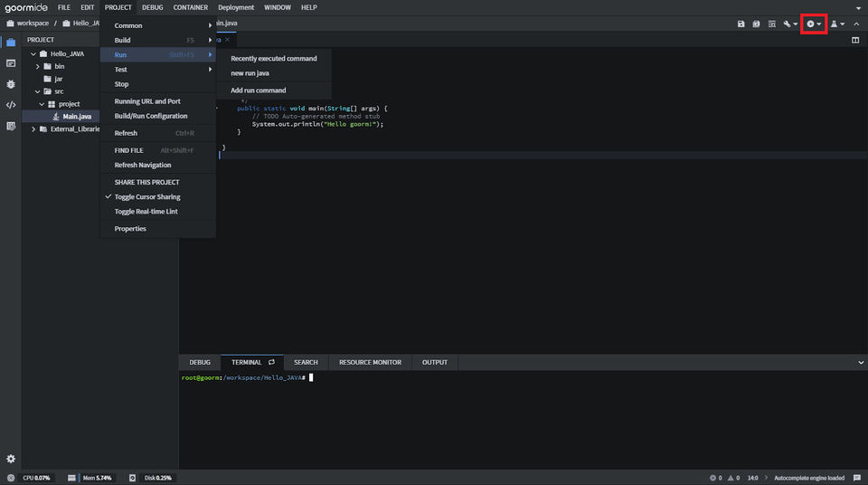Collapse the bottom panel with chevron
Screen dimensions: 868x485
tap(860, 362)
